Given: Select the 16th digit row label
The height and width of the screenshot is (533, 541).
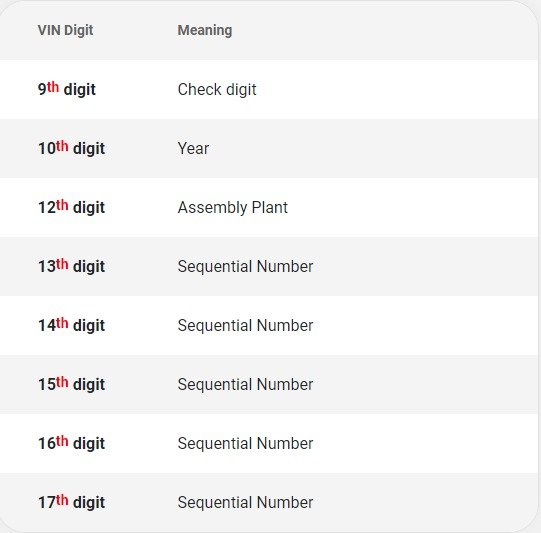Looking at the screenshot, I should (x=71, y=443).
